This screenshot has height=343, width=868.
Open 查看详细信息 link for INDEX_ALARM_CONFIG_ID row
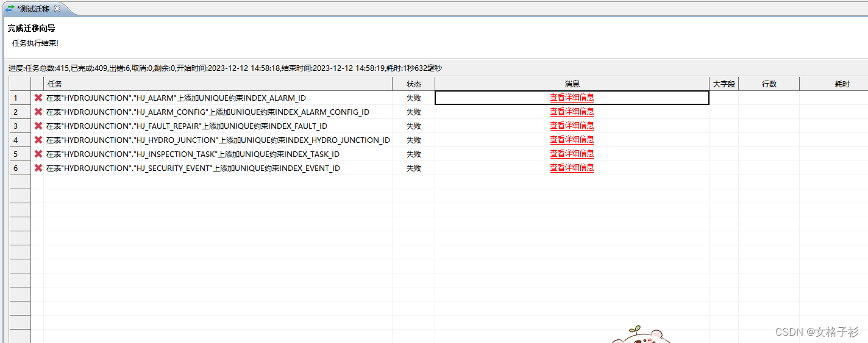[x=572, y=112]
